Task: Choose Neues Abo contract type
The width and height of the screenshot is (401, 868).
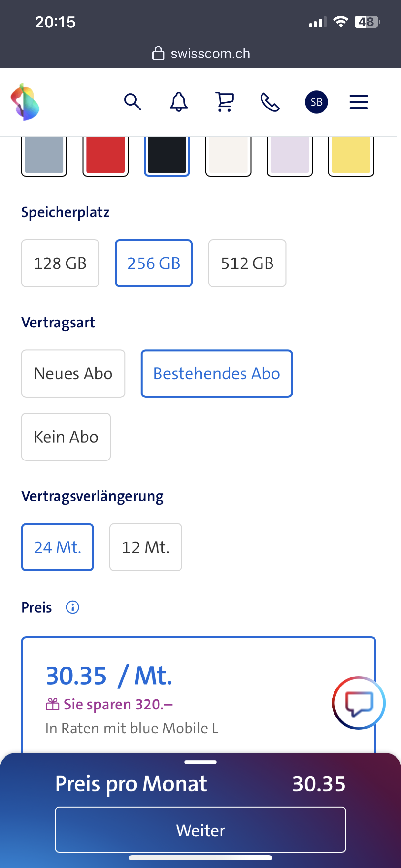Action: [73, 373]
